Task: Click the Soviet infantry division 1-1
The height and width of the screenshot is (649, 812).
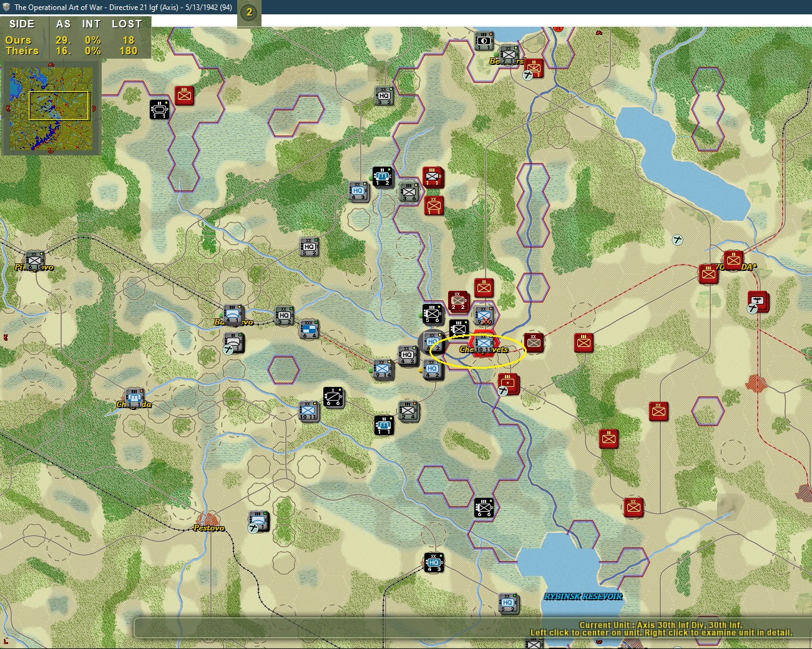Action: point(434,205)
